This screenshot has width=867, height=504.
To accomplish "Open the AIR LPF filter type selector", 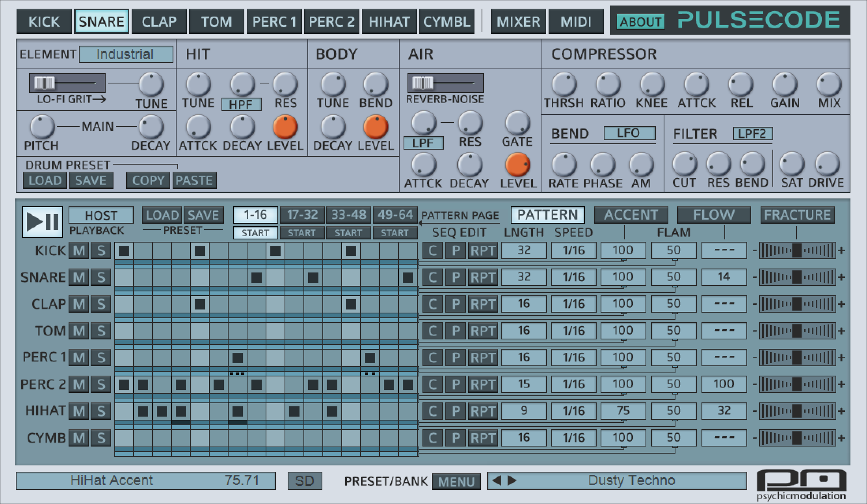I will pyautogui.click(x=423, y=143).
